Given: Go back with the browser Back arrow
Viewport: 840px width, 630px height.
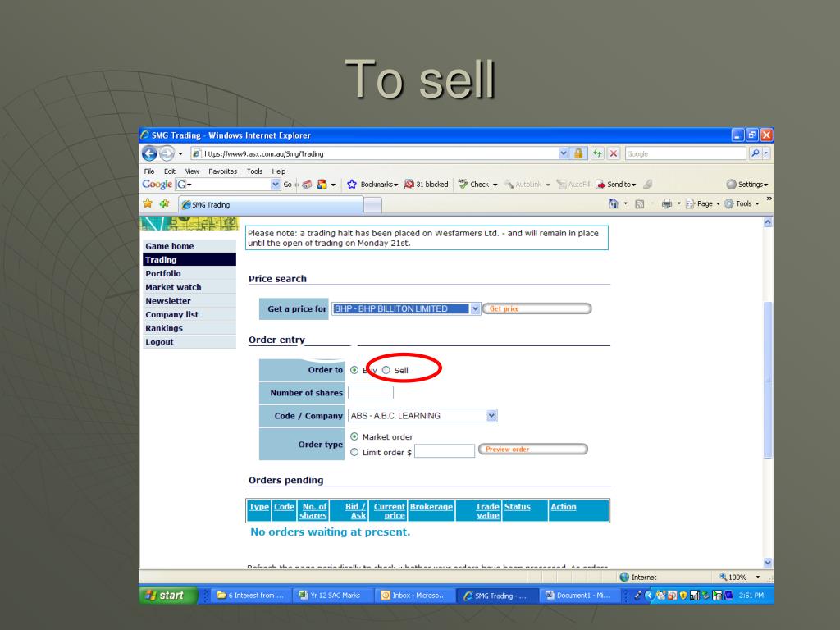Looking at the screenshot, I should 149,153.
